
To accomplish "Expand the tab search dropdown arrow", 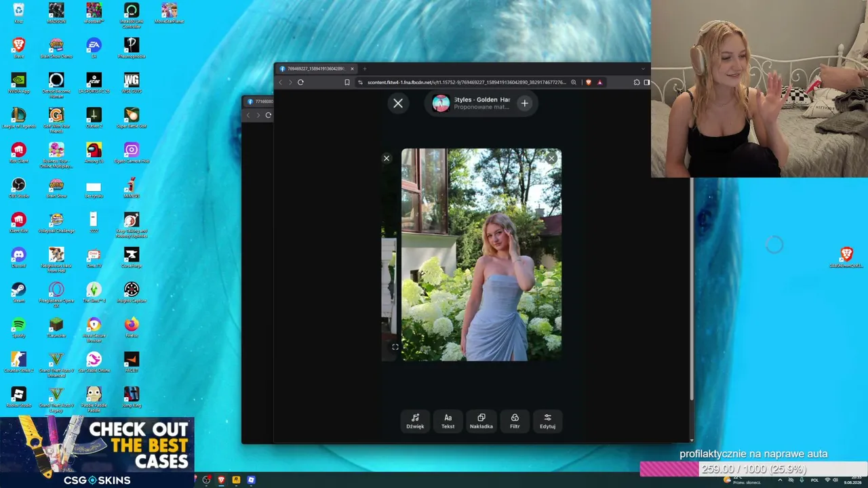I will [643, 68].
